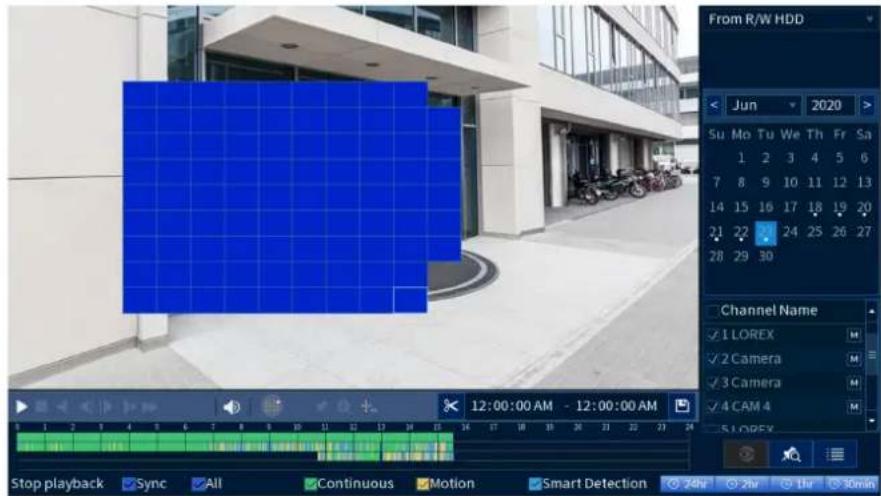Screen dimensions: 881x496
Task: Uncheck channel 3 Camera
Action: (x=713, y=383)
